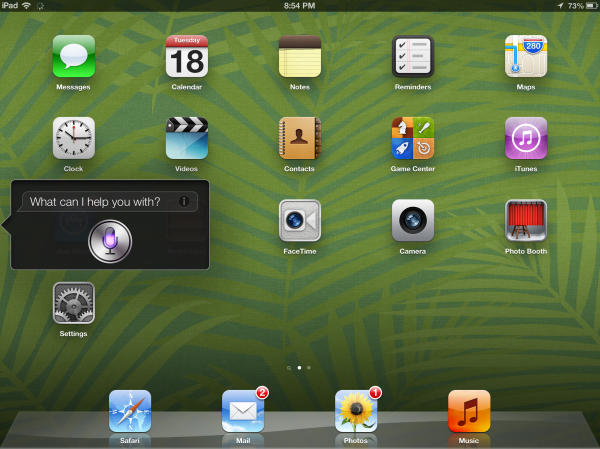Tap the third home screen page dot
The height and width of the screenshot is (449, 600).
[x=309, y=368]
